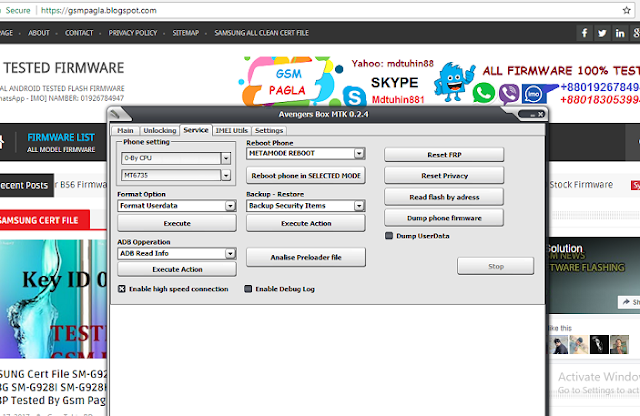Click Execute Action under Backup - Restore
The image size is (640, 416).
pos(306,223)
